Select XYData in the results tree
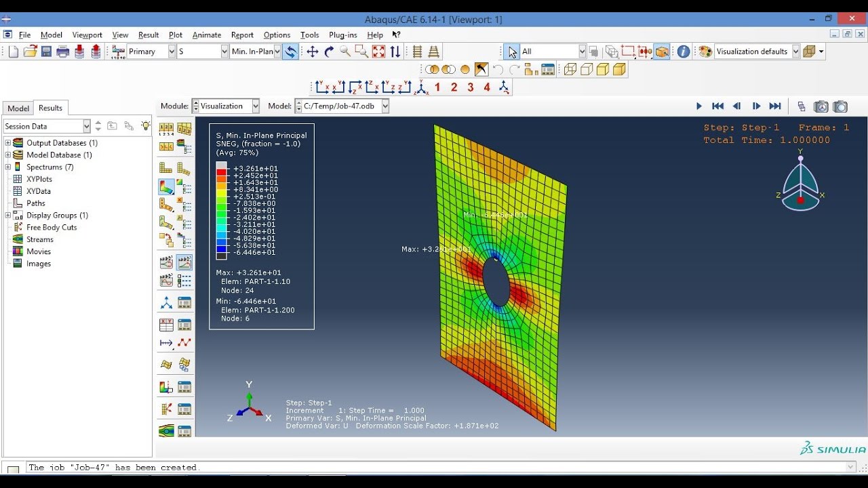 39,191
